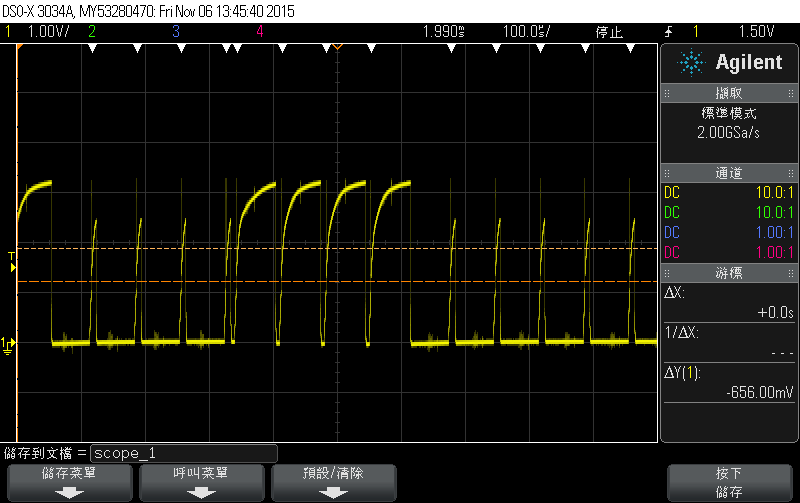800x503 pixels.
Task: Click the 儲存到文檔 label
Action: [38, 453]
